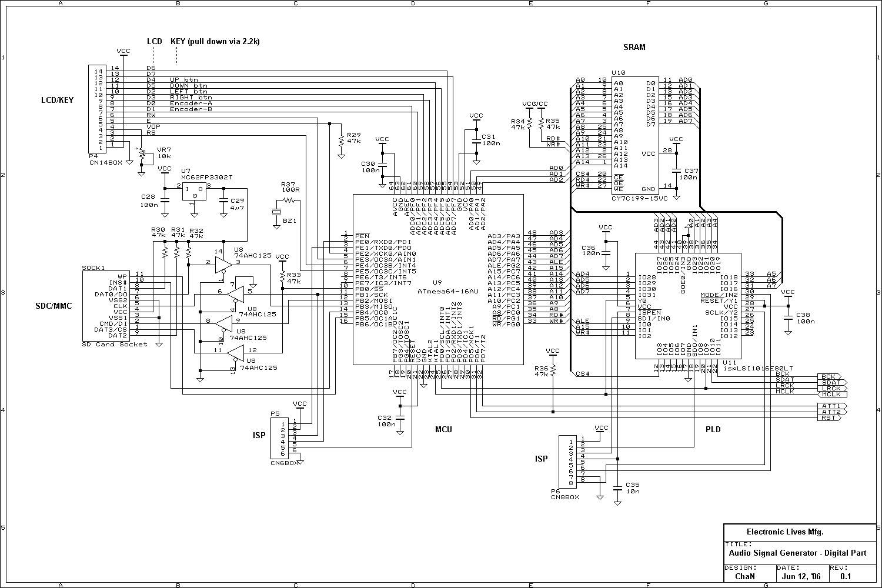
Task: Click the title 'Audio Signal Generator - Digital Part'
Action: (797, 553)
